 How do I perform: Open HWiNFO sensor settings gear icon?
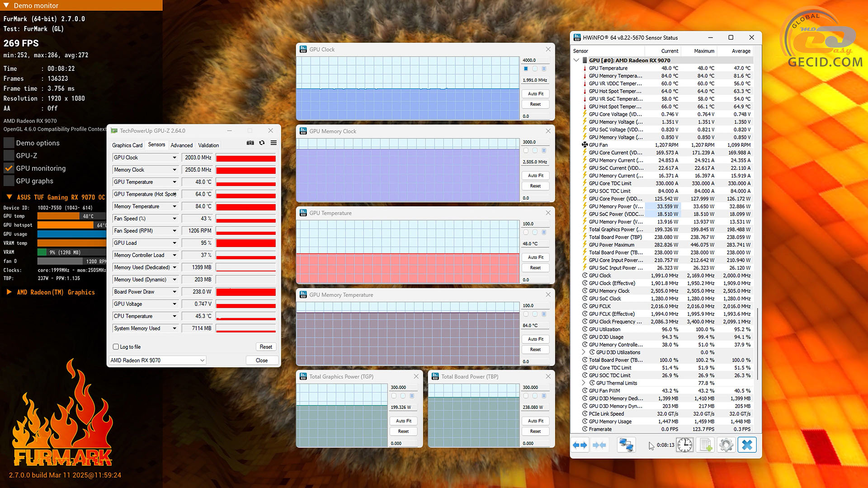(x=726, y=445)
